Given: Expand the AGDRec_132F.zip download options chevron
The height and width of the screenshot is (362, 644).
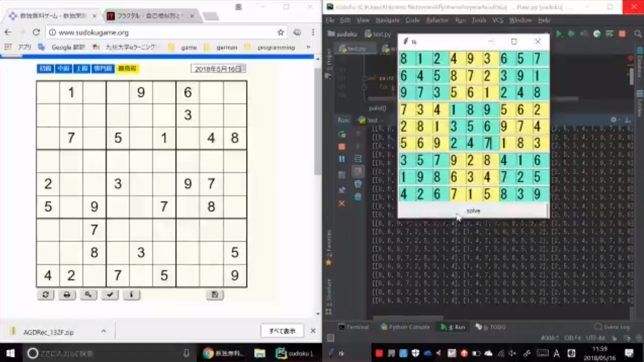Looking at the screenshot, I should [x=103, y=331].
